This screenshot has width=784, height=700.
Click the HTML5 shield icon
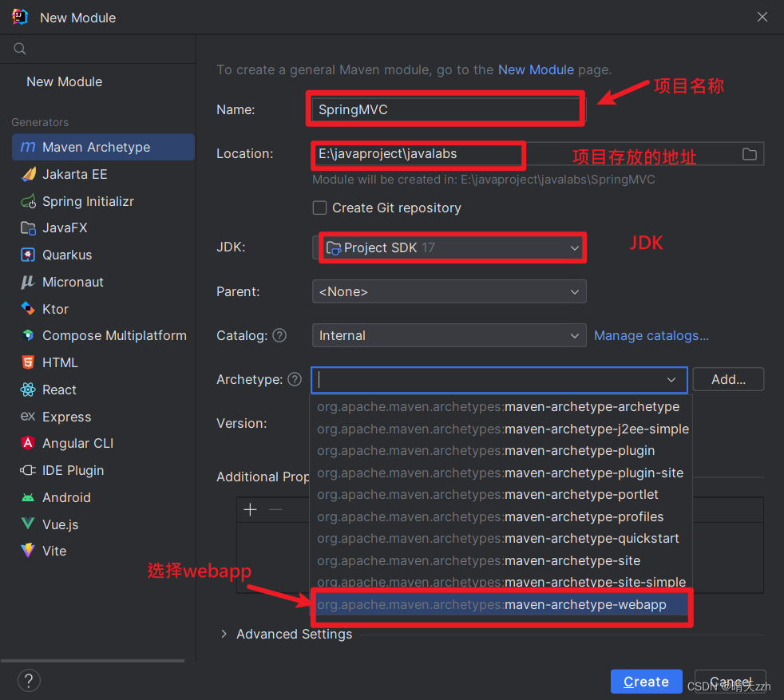pyautogui.click(x=28, y=362)
